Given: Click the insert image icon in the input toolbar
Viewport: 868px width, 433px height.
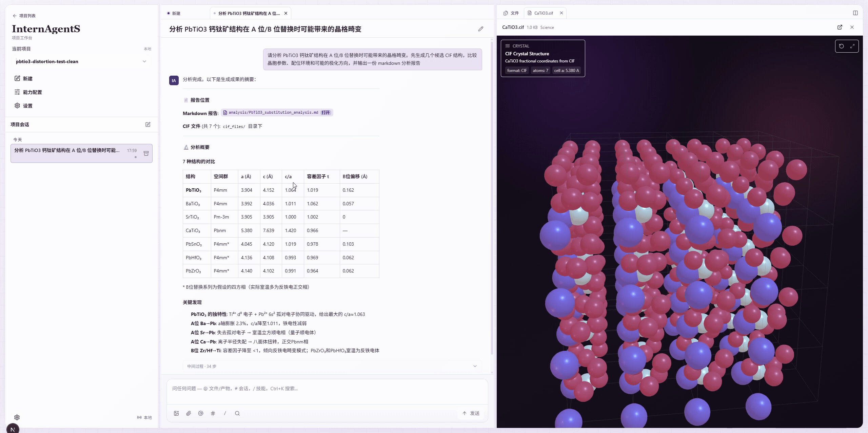Looking at the screenshot, I should pyautogui.click(x=176, y=413).
